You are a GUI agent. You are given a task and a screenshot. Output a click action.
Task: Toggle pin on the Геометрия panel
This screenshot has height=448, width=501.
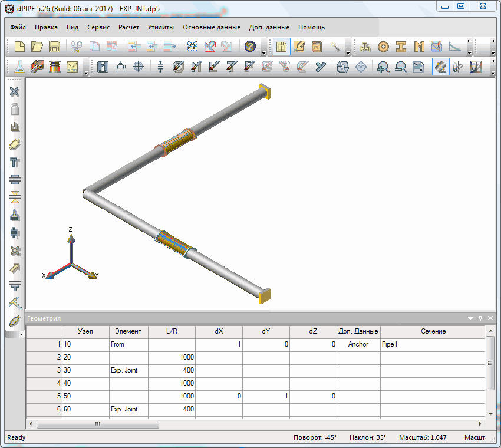480,318
